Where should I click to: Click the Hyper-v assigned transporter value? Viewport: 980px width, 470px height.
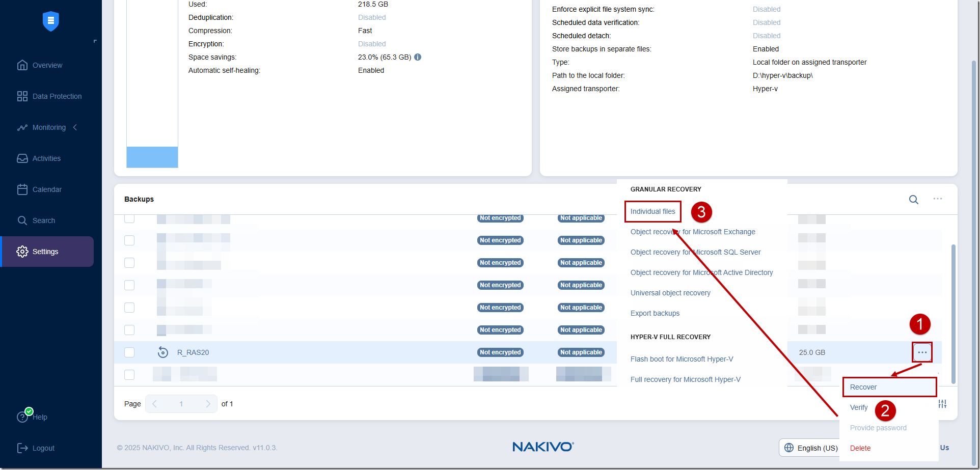(765, 89)
